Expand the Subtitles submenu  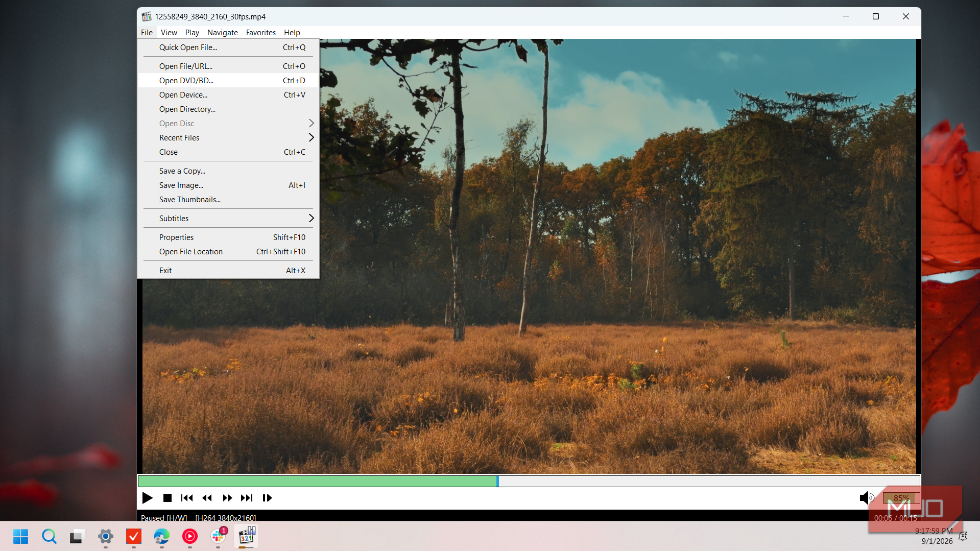tap(228, 219)
